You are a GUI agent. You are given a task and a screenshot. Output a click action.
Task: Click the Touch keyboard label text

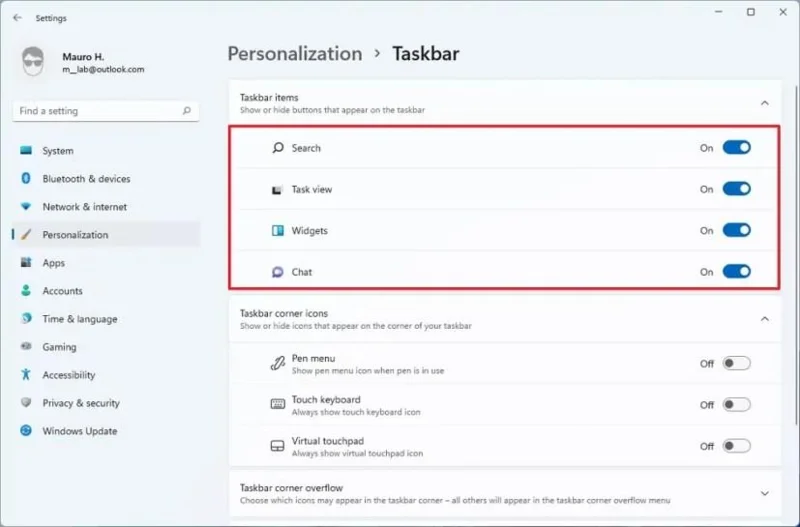pos(326,399)
